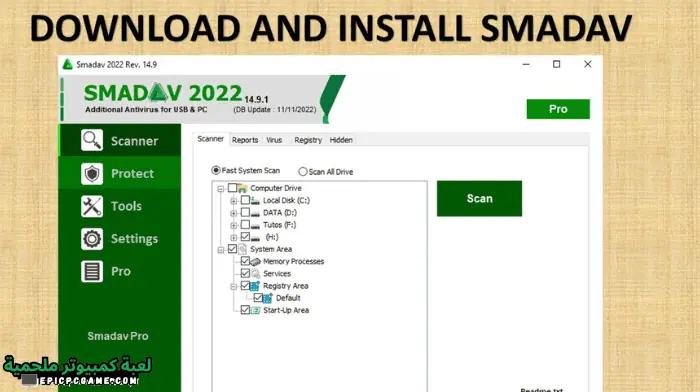Check the Computer Drive checkbox
This screenshot has width=700, height=392.
[x=232, y=188]
